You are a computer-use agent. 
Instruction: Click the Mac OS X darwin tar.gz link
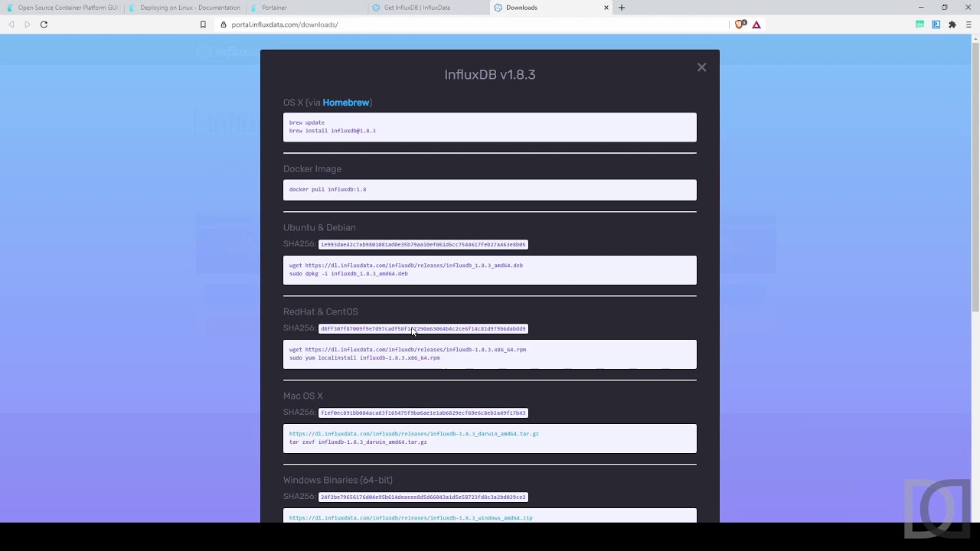coord(414,434)
